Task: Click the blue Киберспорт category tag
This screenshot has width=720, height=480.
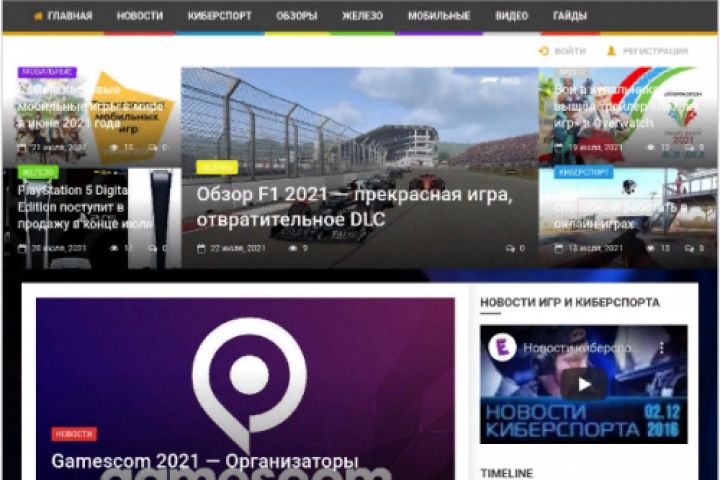Action: tap(584, 172)
